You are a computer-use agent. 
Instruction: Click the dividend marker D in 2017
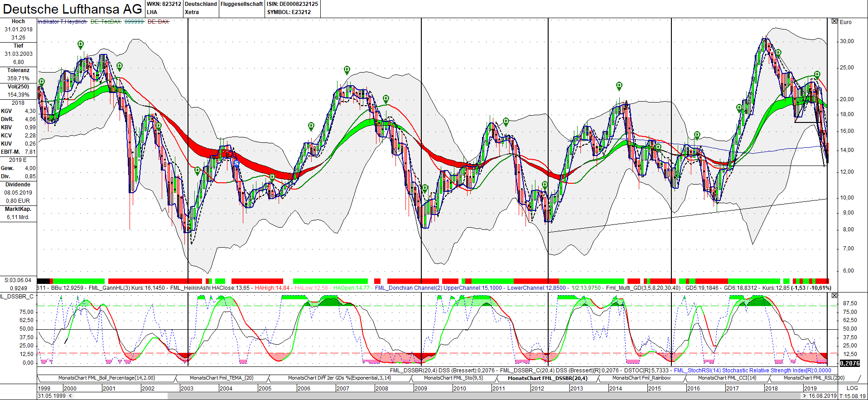(739, 108)
